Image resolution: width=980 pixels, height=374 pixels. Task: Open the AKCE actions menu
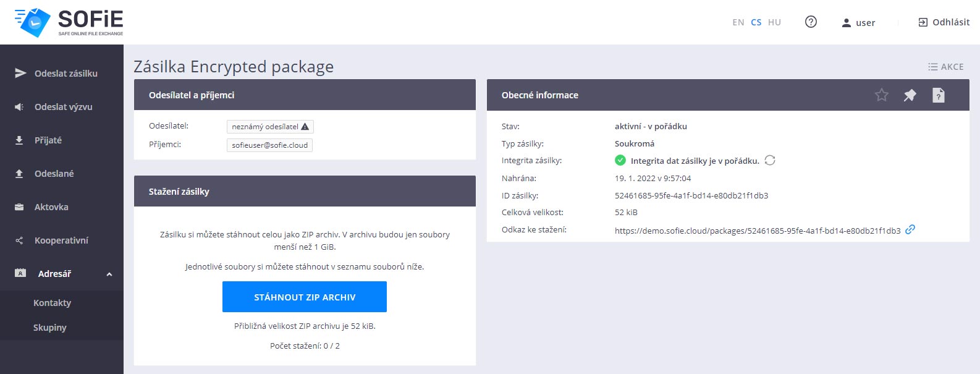click(x=945, y=67)
